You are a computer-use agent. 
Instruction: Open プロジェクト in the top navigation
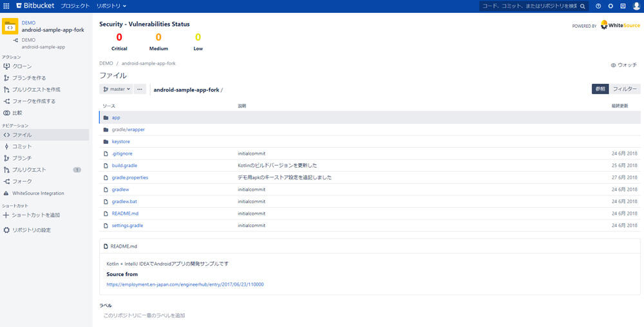[x=75, y=6]
